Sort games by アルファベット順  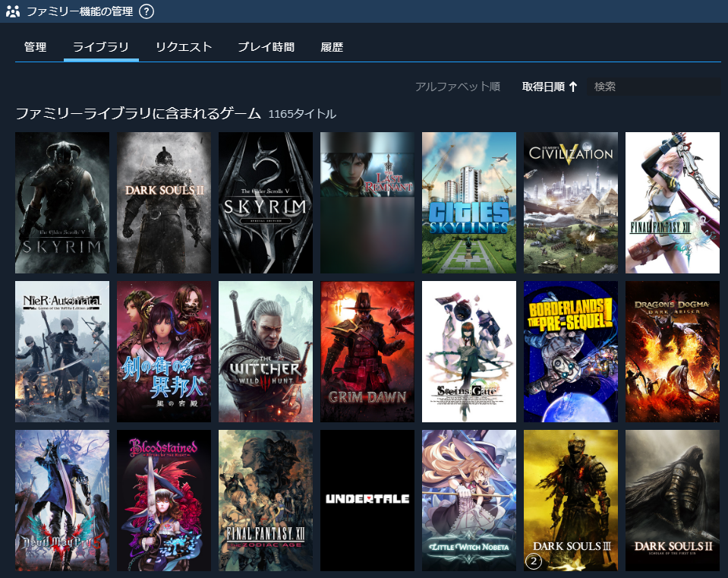(x=457, y=87)
